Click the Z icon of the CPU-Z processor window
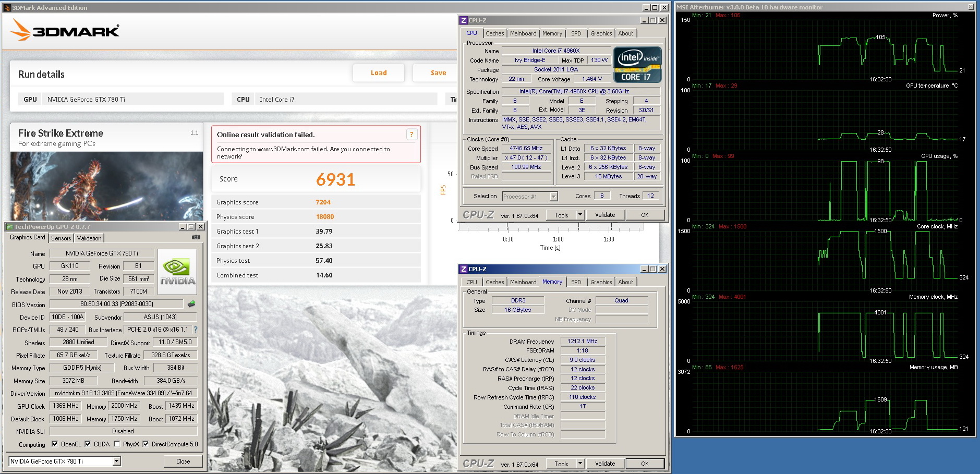 463,20
